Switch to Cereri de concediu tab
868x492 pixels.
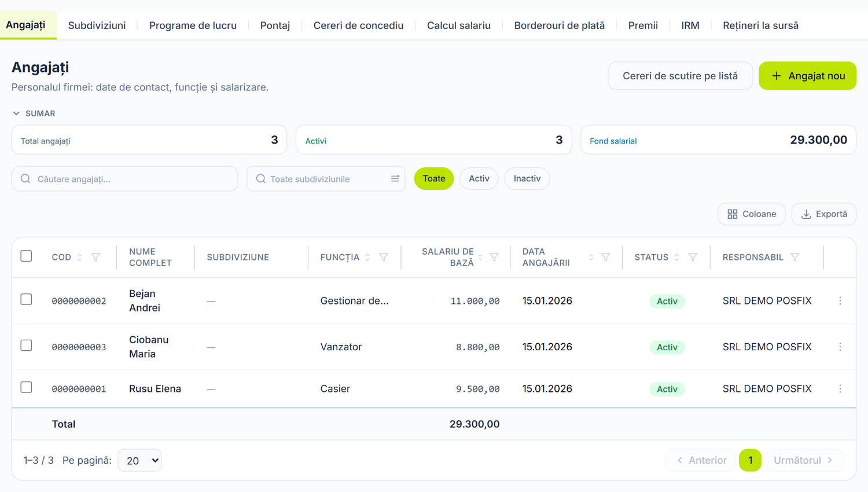[358, 25]
